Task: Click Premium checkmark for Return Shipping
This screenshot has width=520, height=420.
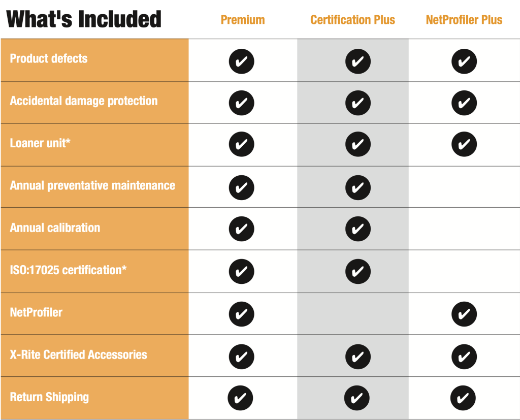Action: pos(240,398)
